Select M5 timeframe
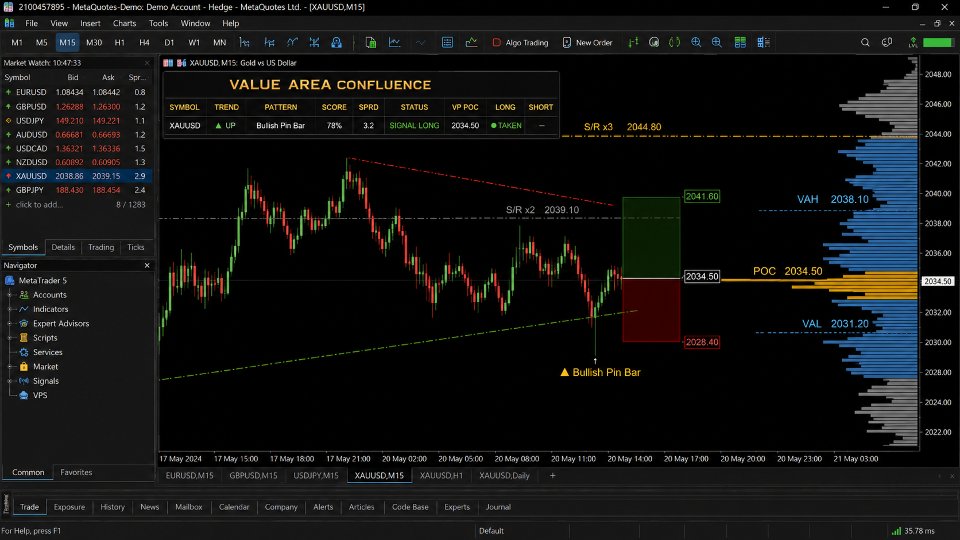This screenshot has height=540, width=960. coord(41,42)
